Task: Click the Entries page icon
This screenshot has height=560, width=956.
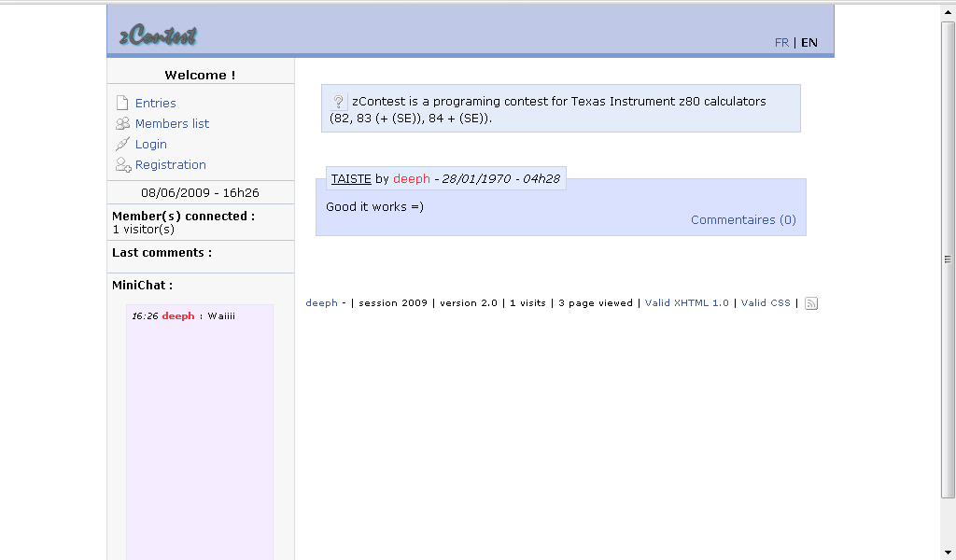Action: pos(121,103)
